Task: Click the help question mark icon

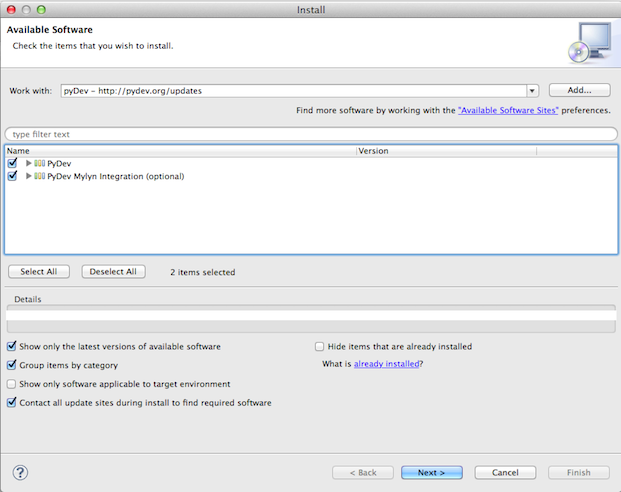Action: (x=20, y=472)
